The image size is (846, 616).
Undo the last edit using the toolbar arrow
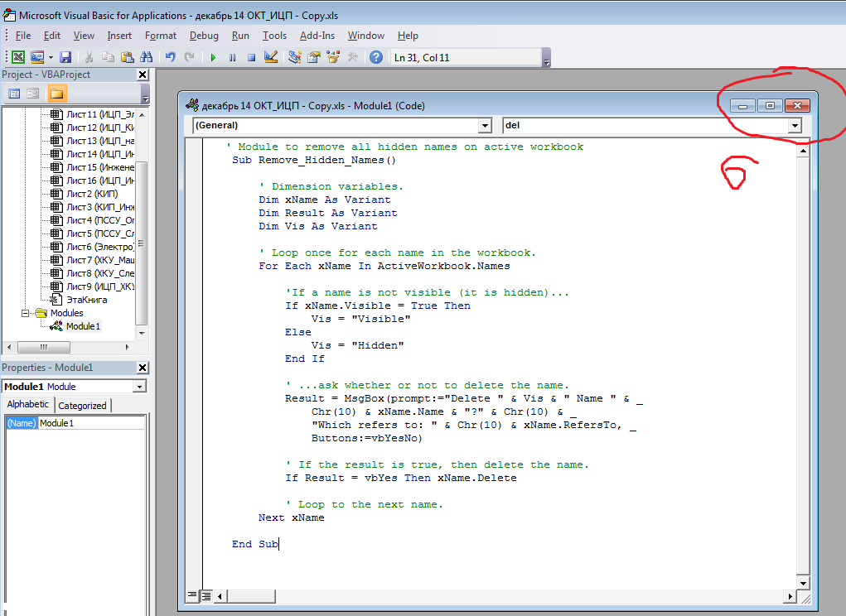pyautogui.click(x=170, y=57)
